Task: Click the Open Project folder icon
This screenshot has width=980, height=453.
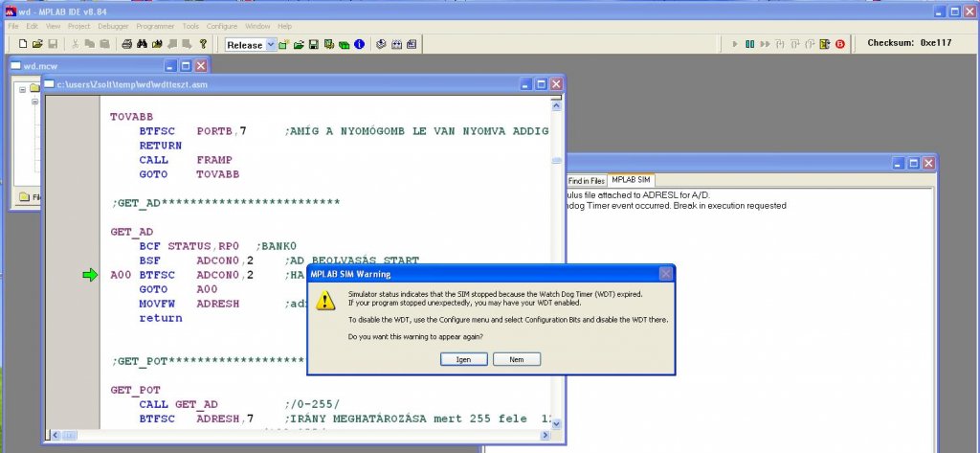Action: click(299, 44)
